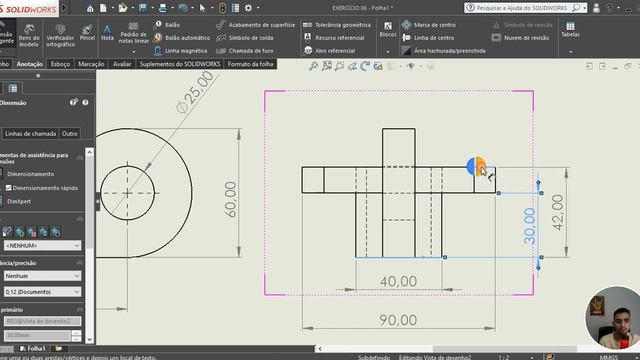Select the DimXpert option

click(x=18, y=201)
